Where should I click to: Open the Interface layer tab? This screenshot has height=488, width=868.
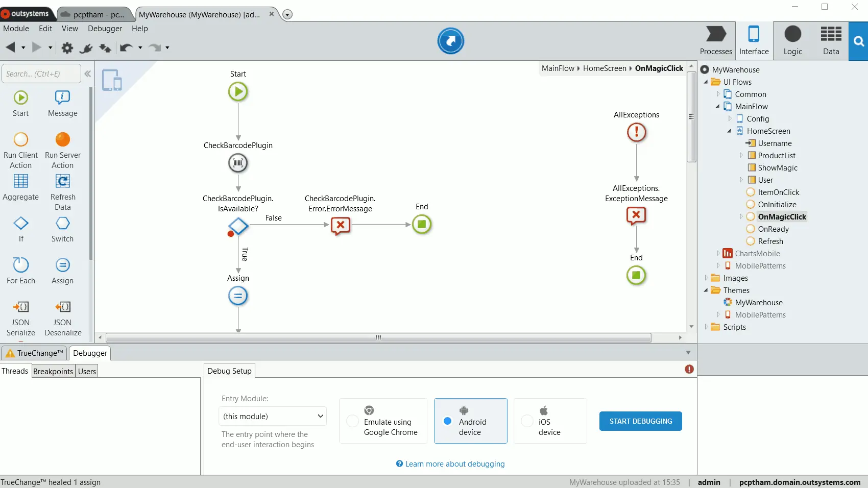point(754,41)
